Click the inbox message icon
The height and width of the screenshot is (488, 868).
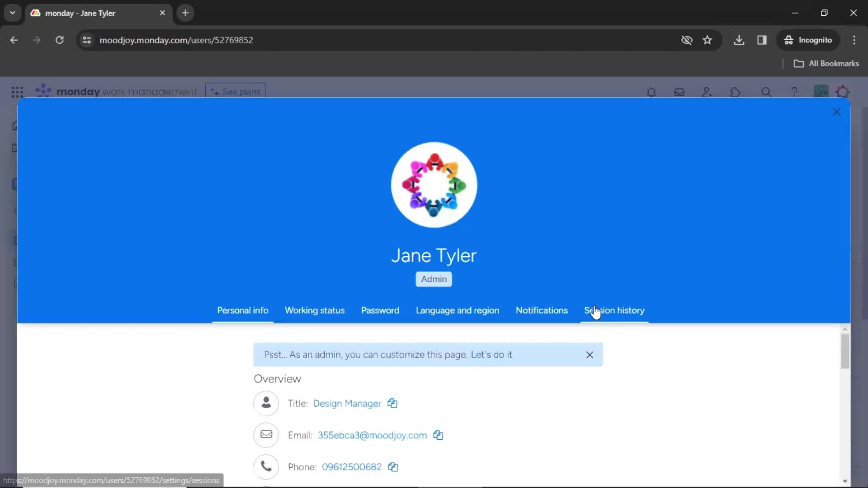click(679, 92)
